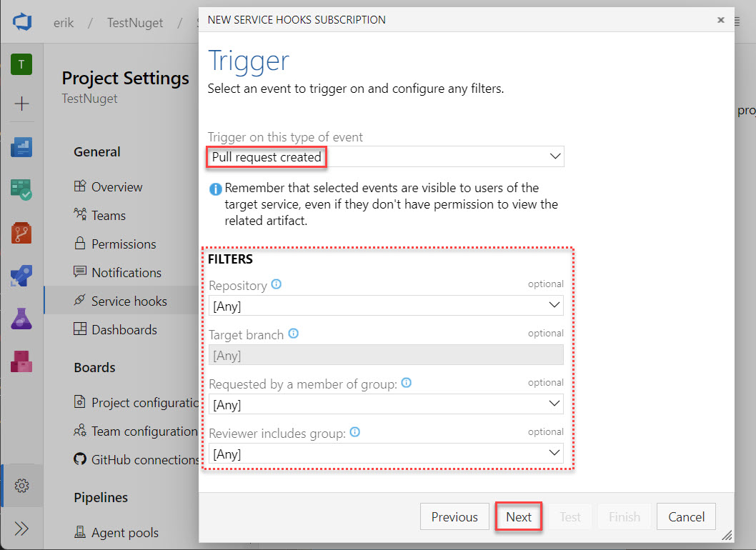
Task: Click the Project Settings heading
Action: [125, 78]
